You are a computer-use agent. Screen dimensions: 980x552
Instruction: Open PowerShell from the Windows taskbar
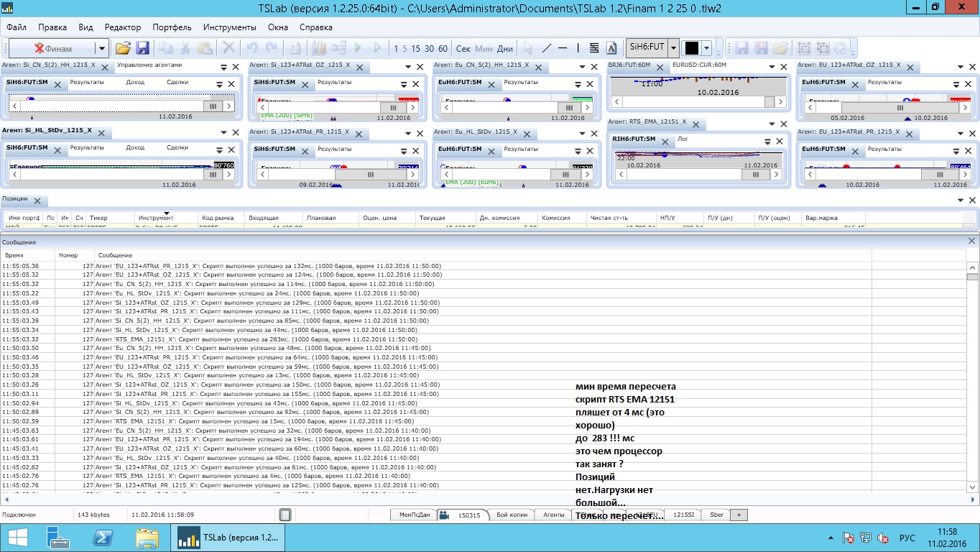tap(102, 537)
